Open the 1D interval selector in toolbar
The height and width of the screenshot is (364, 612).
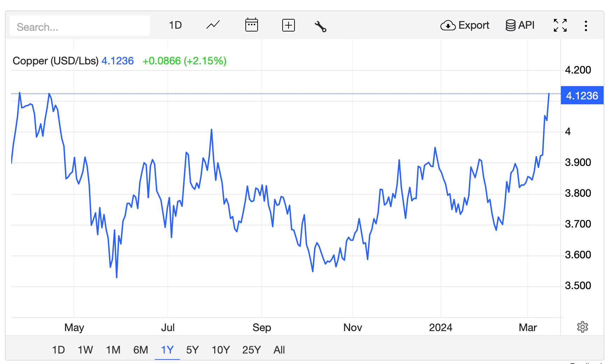point(175,25)
